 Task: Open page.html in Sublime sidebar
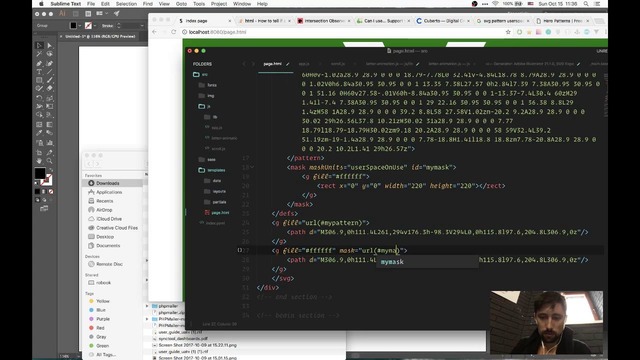(x=220, y=213)
